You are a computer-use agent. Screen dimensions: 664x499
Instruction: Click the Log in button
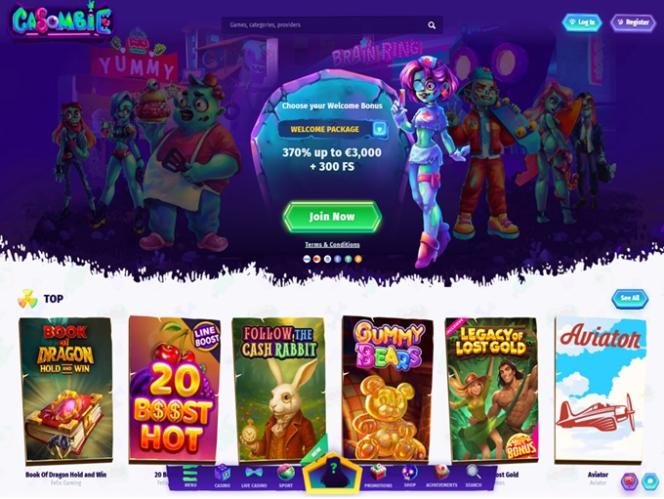[x=582, y=22]
